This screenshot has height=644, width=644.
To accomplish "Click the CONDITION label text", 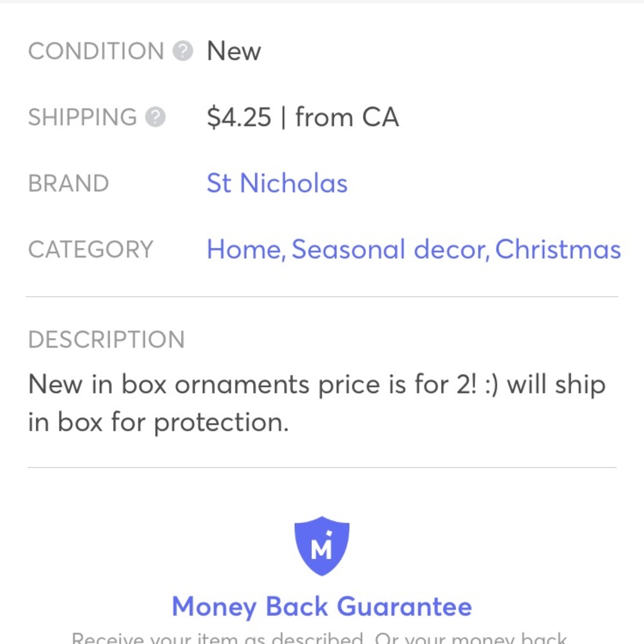I will [96, 51].
